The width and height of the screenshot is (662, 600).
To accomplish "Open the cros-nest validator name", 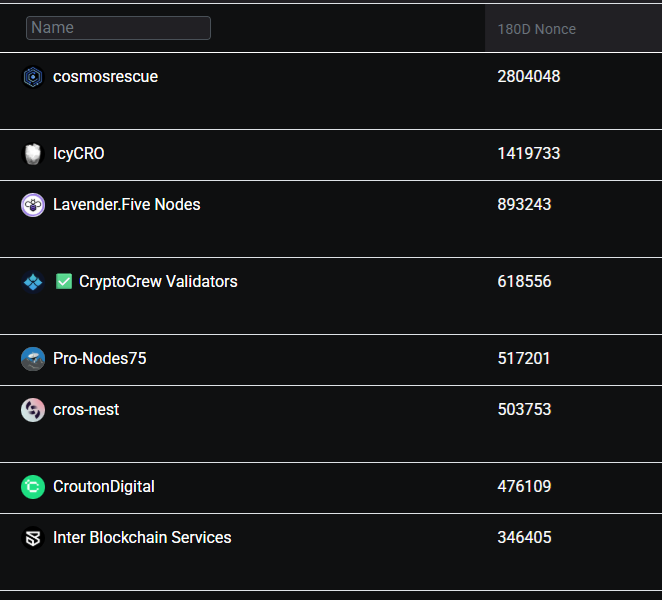I will point(86,410).
